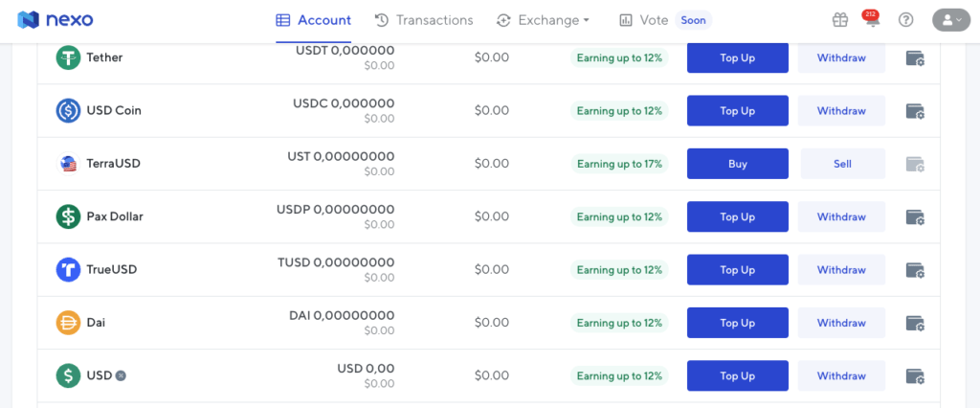Viewport: 980px width, 408px height.
Task: Click the USD Coin asset icon
Action: coord(68,111)
